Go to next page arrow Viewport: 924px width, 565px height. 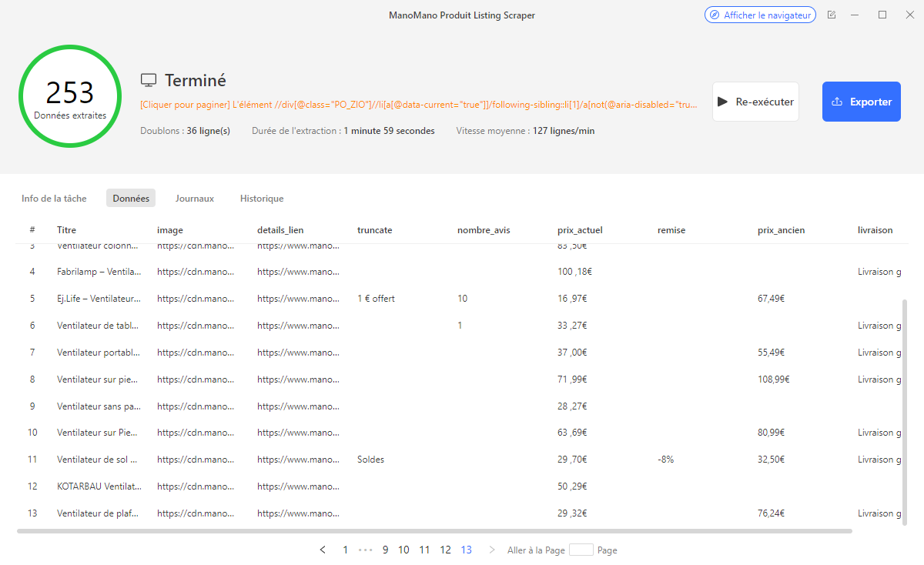click(x=491, y=550)
